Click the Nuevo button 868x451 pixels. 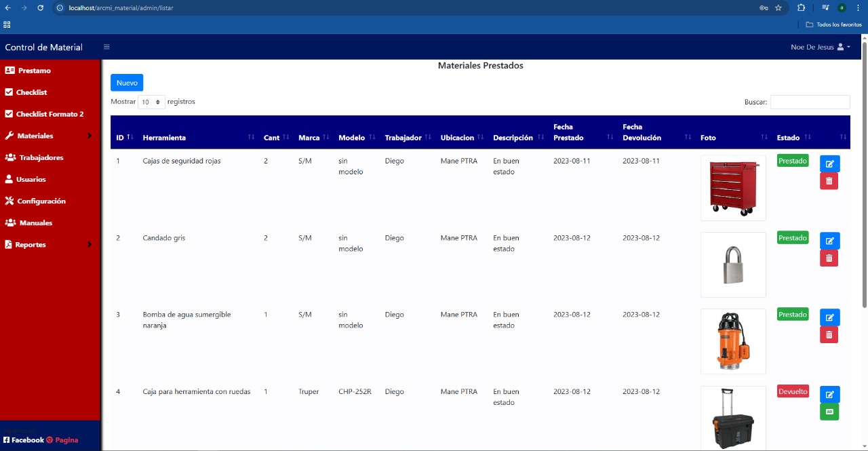pyautogui.click(x=127, y=83)
